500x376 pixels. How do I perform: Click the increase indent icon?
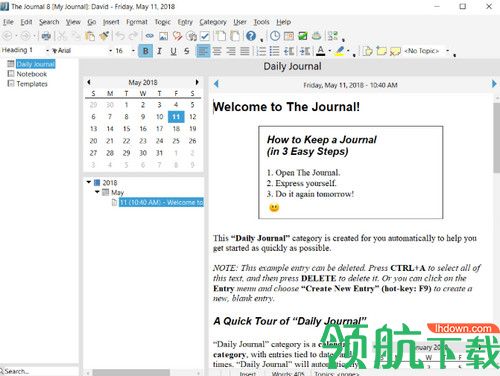[x=305, y=51]
